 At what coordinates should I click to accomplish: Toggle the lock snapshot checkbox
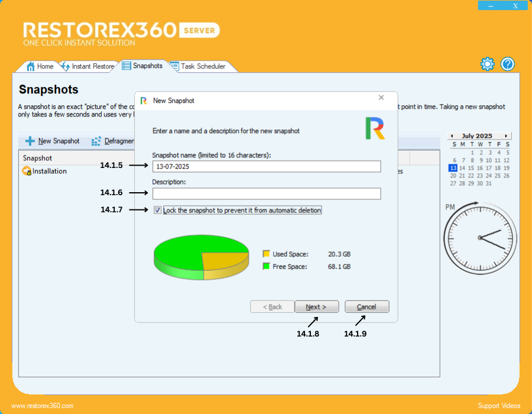coord(157,210)
